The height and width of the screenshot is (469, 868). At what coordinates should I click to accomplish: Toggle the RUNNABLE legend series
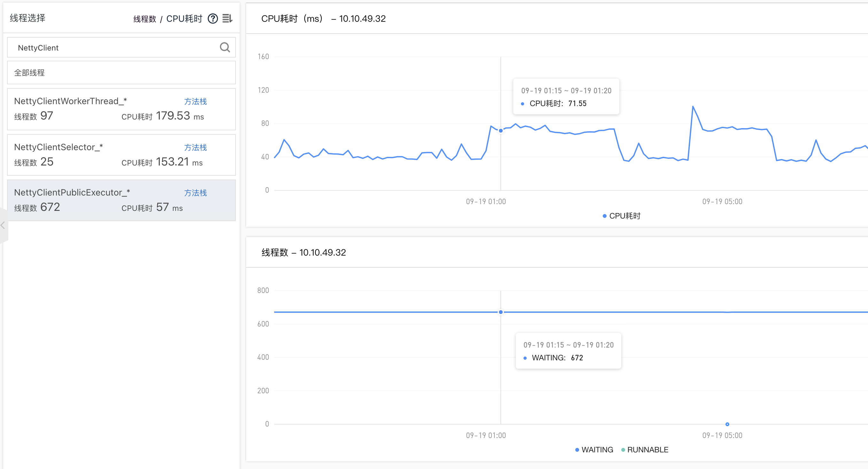click(645, 450)
